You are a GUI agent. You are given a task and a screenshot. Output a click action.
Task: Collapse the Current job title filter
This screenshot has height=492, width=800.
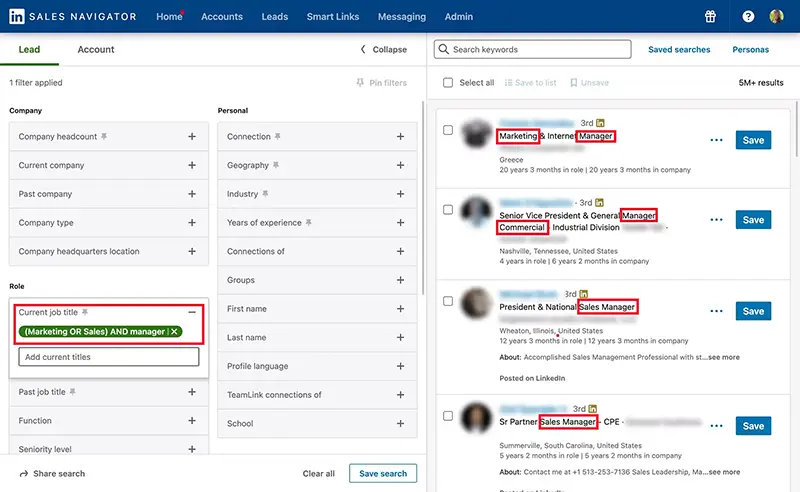[192, 312]
